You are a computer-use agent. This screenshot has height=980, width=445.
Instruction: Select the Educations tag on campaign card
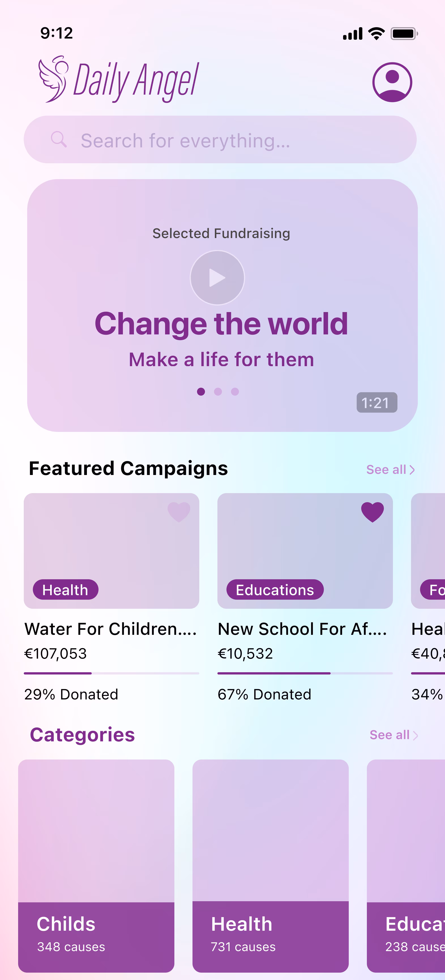[x=275, y=590]
